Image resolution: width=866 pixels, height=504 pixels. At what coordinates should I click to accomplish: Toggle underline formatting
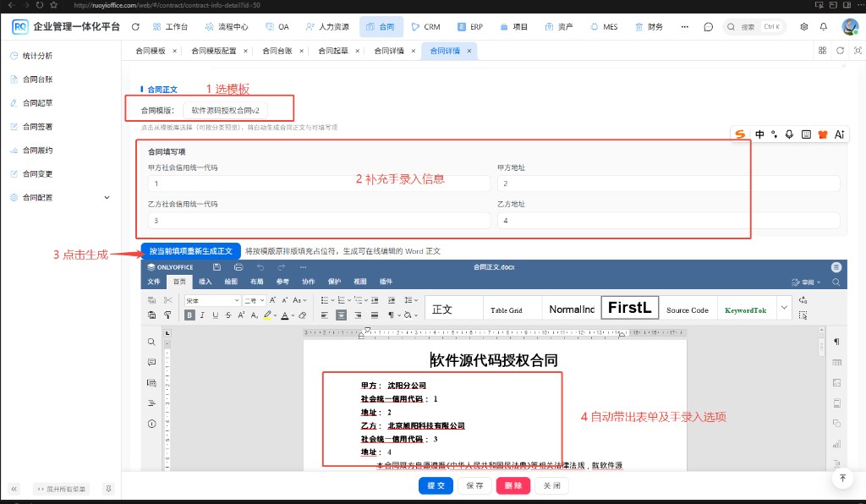click(x=216, y=315)
